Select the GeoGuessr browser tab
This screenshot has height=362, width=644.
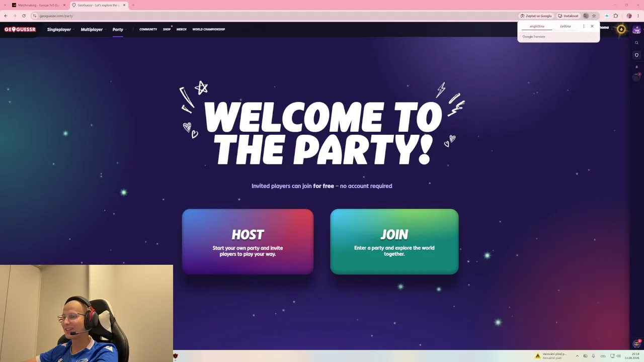click(98, 5)
